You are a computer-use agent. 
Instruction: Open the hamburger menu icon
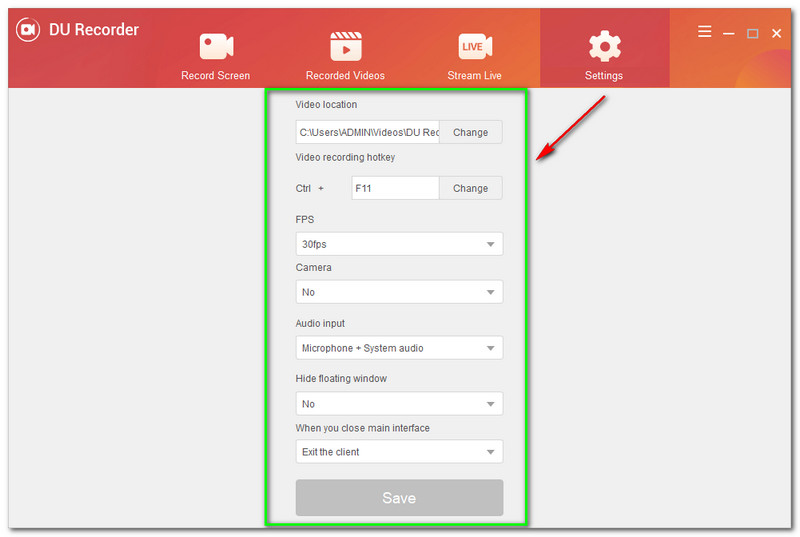tap(705, 32)
